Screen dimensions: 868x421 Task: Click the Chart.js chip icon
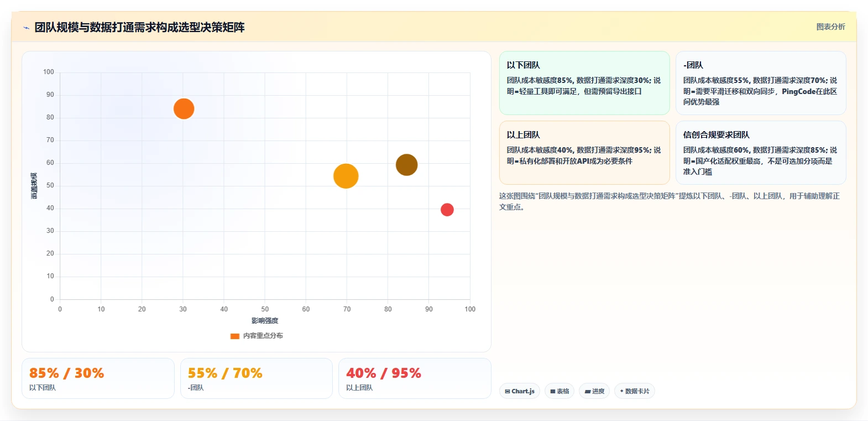(508, 391)
